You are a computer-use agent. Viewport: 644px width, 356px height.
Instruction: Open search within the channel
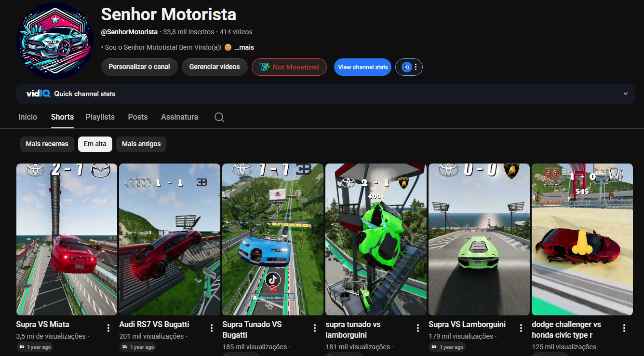[x=219, y=117]
